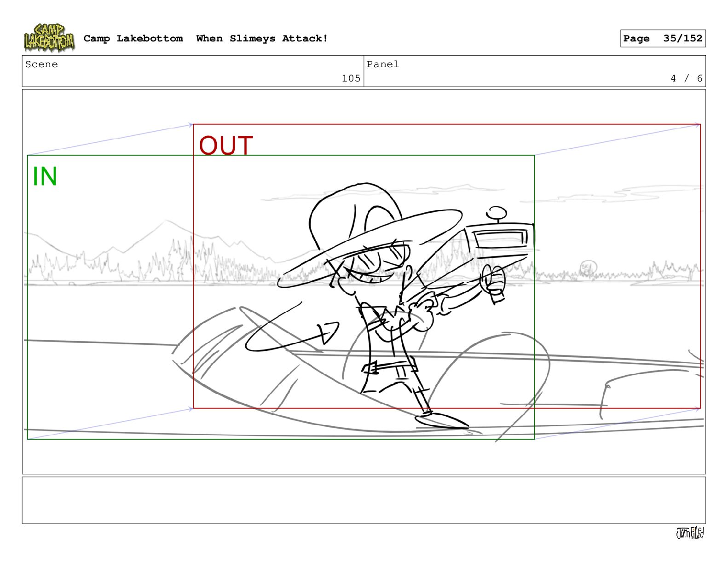728x564 pixels.
Task: Click the Camp Lakebottom logo
Action: pos(49,38)
